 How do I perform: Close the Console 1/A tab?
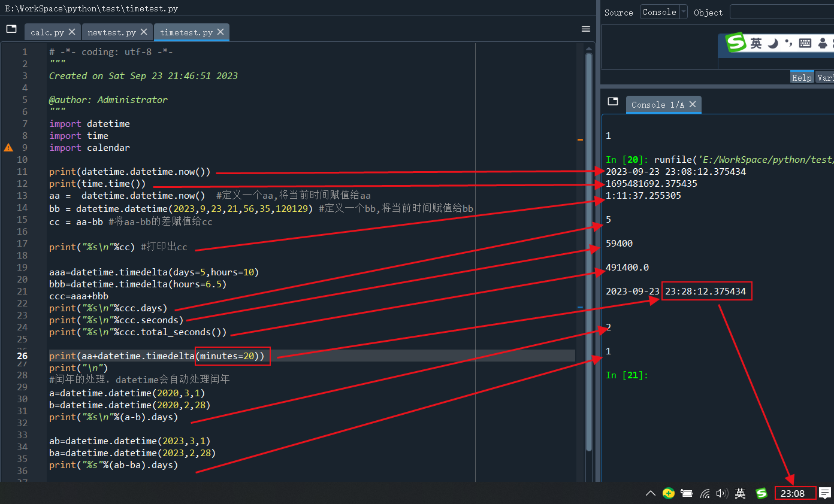[693, 104]
